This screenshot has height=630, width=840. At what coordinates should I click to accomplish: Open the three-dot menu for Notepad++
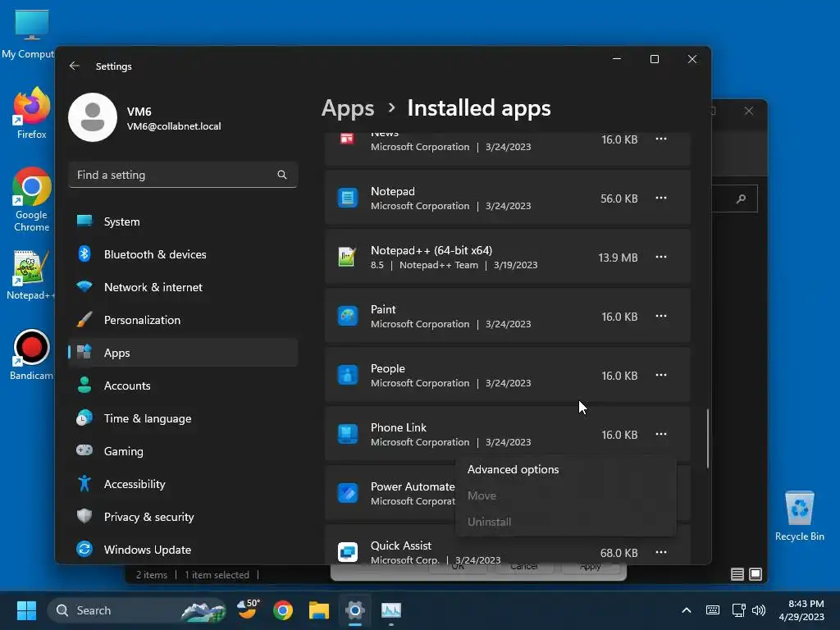661,257
